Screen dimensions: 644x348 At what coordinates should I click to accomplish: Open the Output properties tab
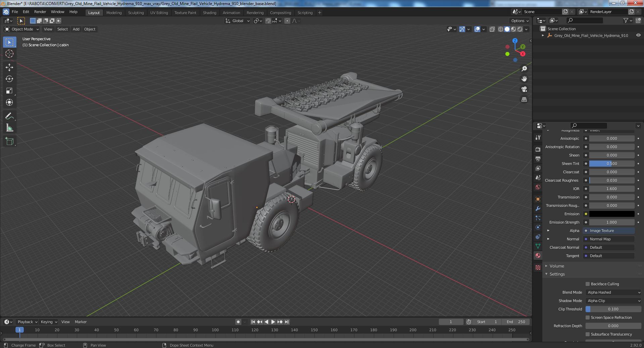click(538, 159)
